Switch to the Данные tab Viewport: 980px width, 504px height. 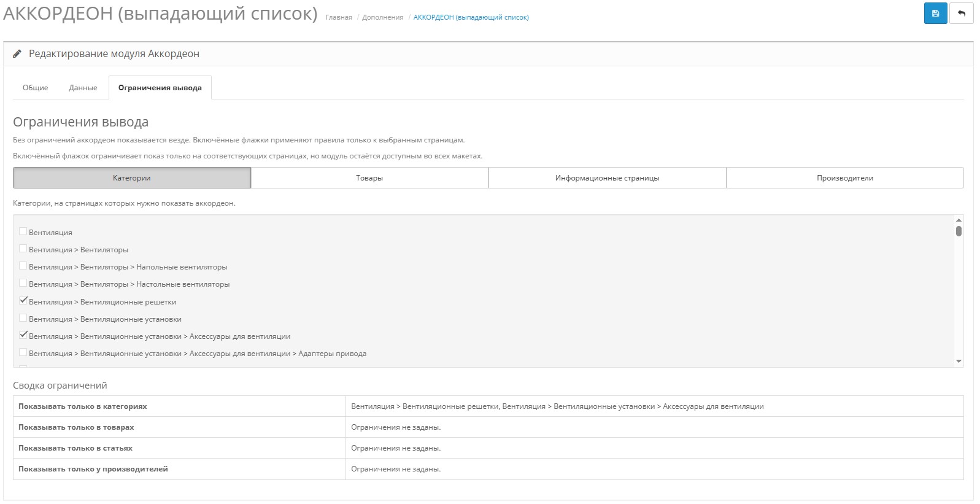coord(83,88)
